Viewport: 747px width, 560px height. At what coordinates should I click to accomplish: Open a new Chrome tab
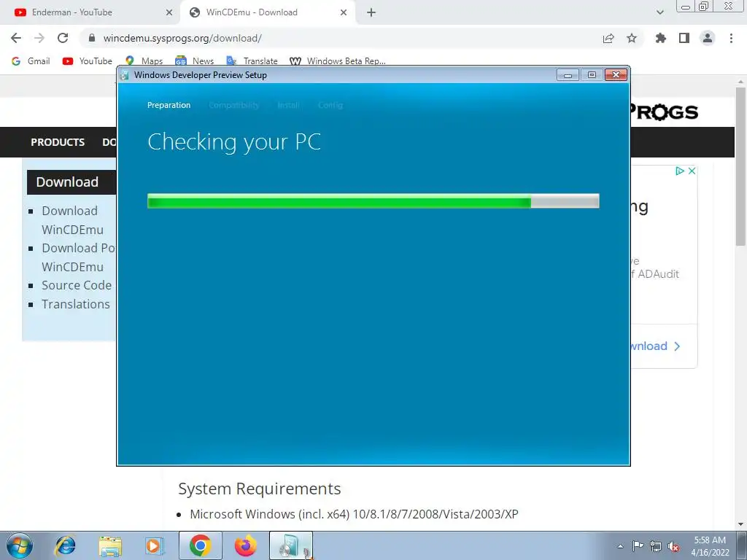tap(371, 12)
